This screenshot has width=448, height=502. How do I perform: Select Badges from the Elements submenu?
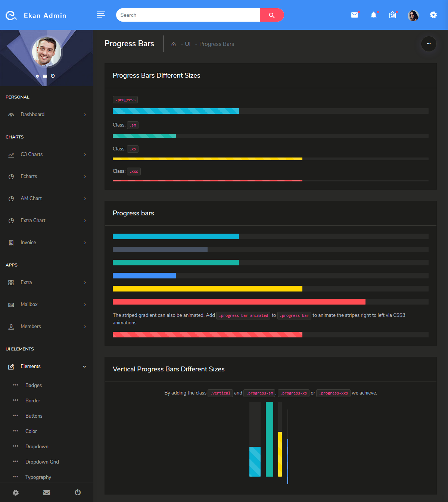[34, 385]
